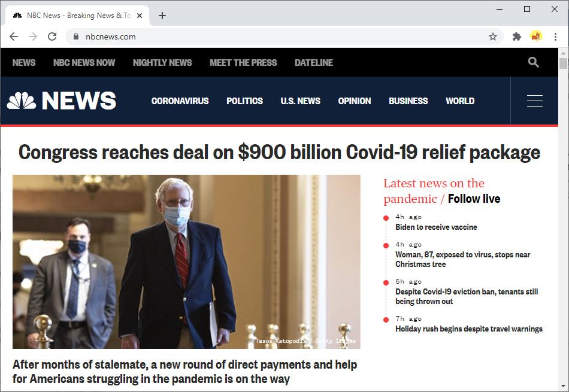Image resolution: width=569 pixels, height=392 pixels.
Task: Reload the page with the refresh icon
Action: point(52,37)
